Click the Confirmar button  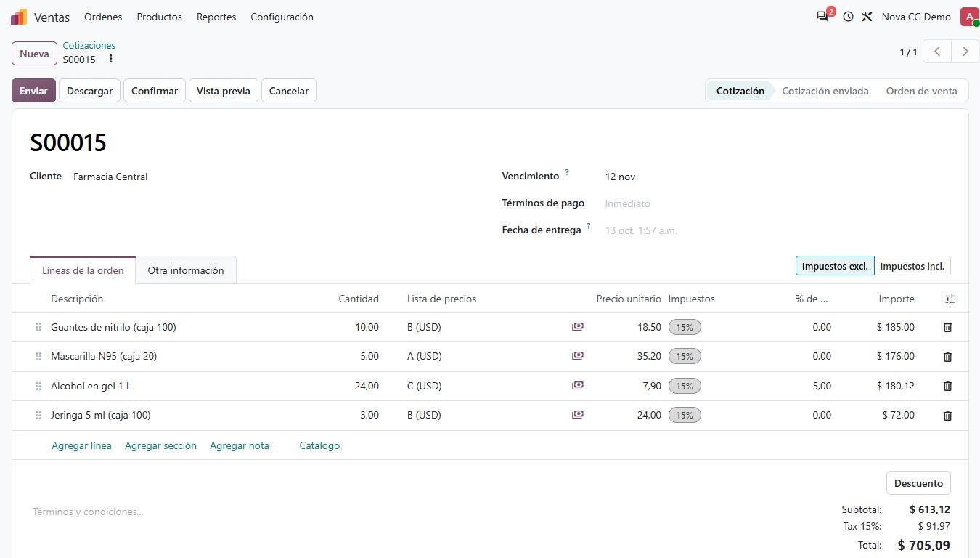(x=155, y=91)
